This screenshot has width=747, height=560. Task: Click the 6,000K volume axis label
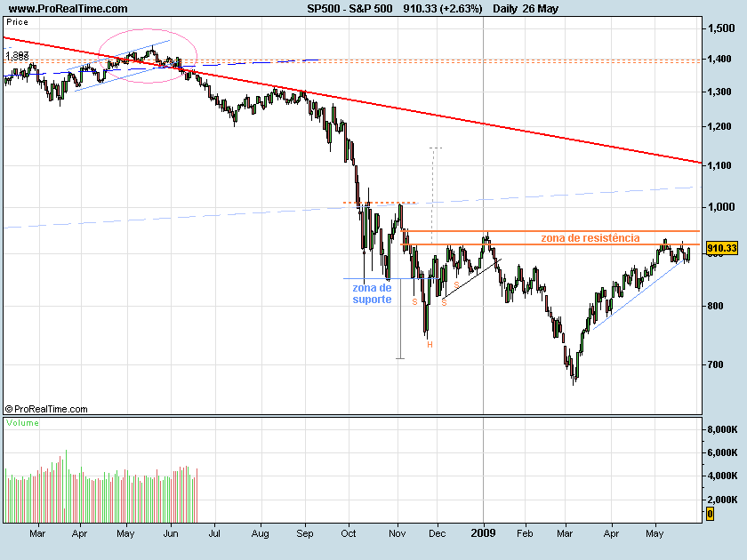(722, 452)
